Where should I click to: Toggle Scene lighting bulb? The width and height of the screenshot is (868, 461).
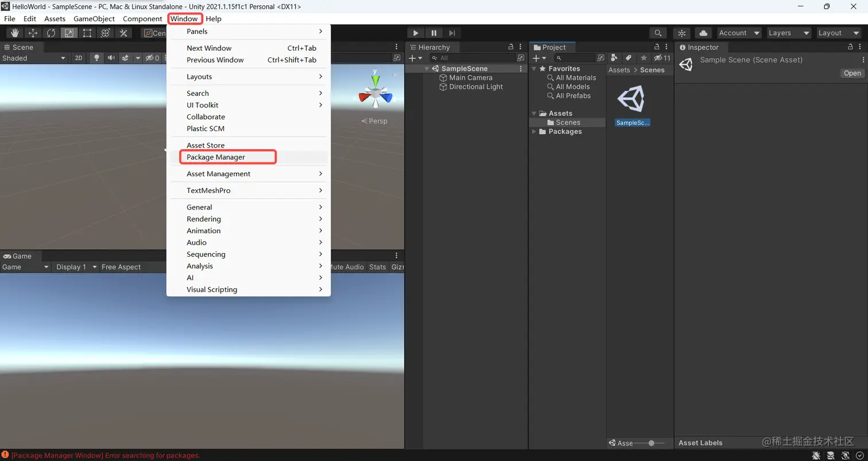[96, 58]
